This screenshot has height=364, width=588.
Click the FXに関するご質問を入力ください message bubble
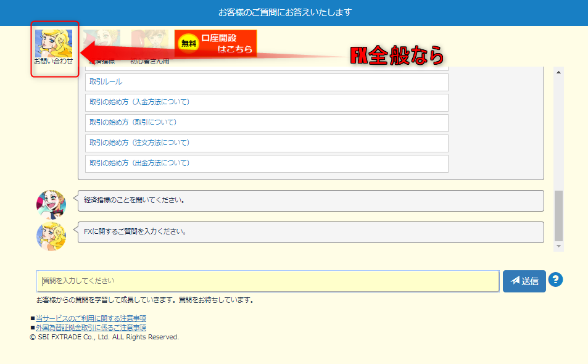tap(310, 232)
